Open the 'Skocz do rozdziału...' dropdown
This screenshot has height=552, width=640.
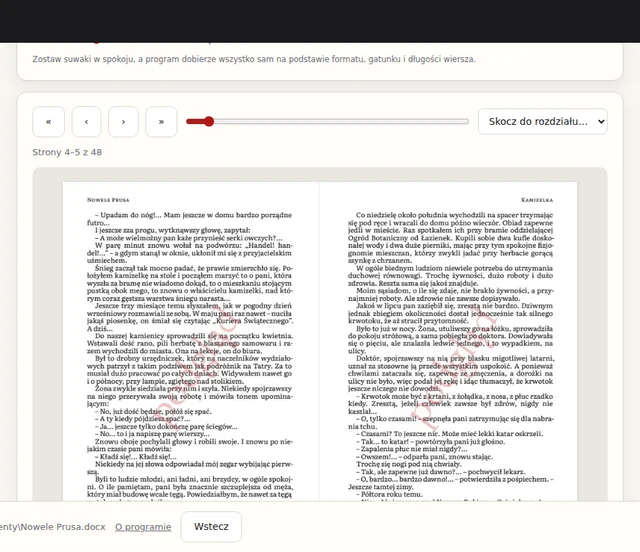[x=542, y=121]
